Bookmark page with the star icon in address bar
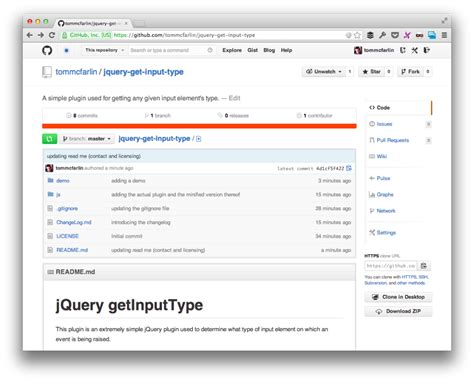Viewport: 474px width, 382px height. tap(357, 35)
